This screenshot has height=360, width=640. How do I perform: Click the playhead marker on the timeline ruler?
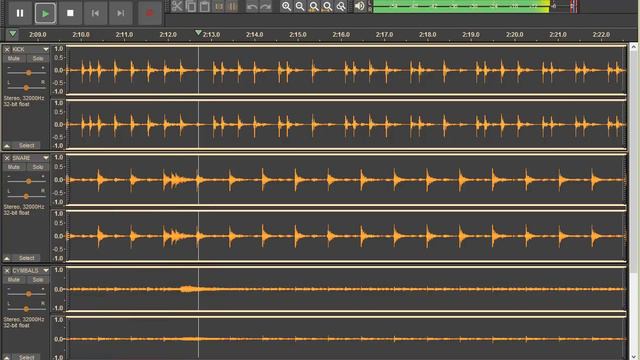(x=198, y=32)
